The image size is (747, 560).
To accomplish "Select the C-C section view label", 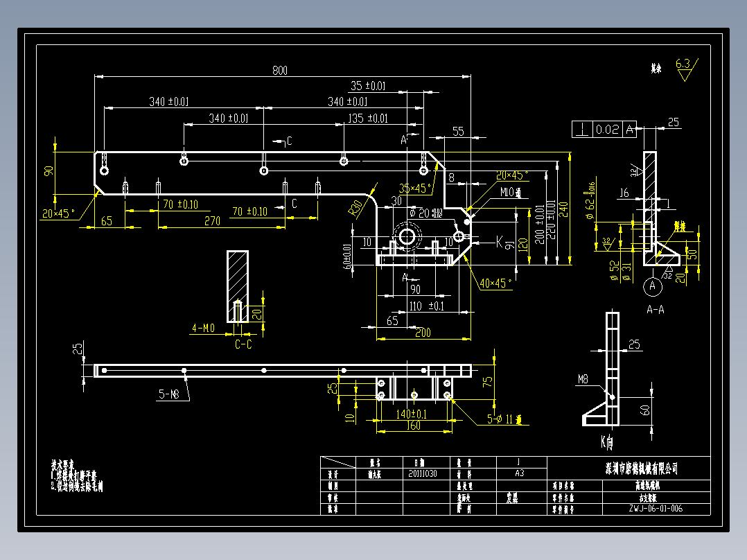I will point(243,344).
